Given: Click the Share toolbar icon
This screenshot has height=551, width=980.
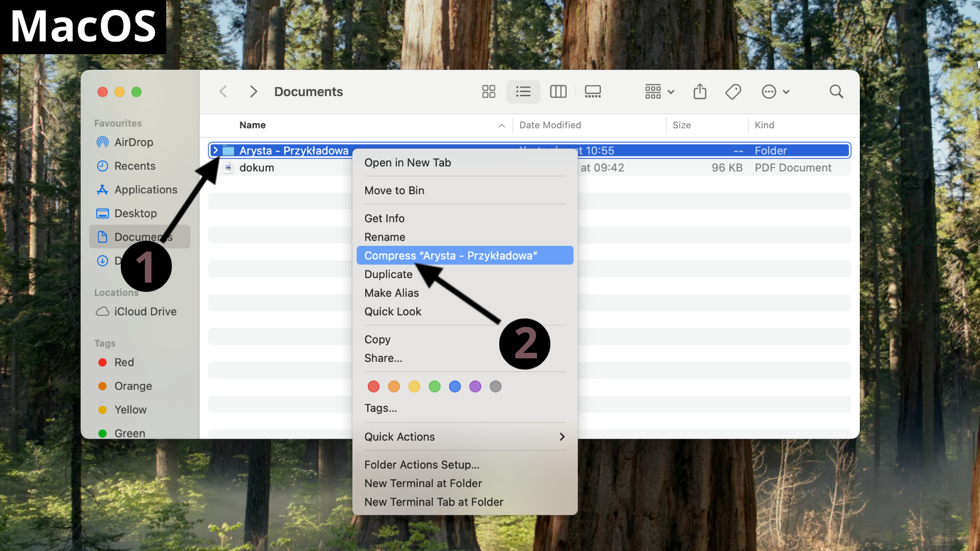Looking at the screenshot, I should click(x=700, y=91).
